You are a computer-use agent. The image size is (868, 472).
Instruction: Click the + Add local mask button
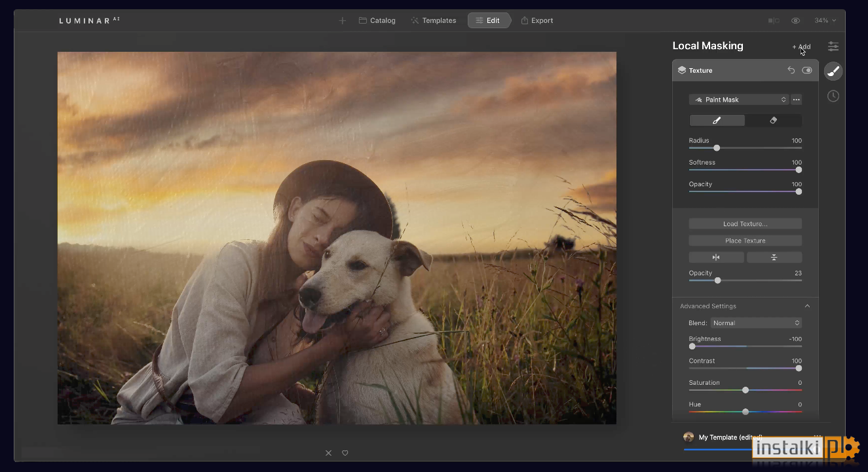click(x=801, y=47)
